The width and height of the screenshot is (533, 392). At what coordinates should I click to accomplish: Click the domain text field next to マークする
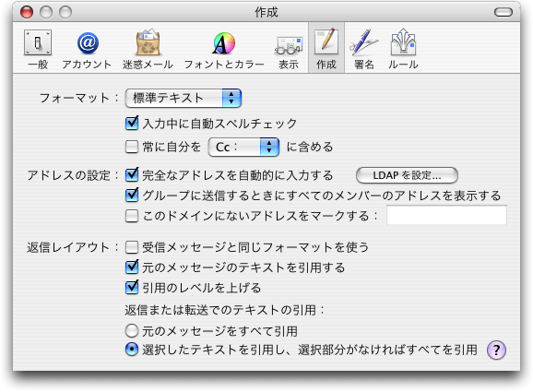[446, 215]
